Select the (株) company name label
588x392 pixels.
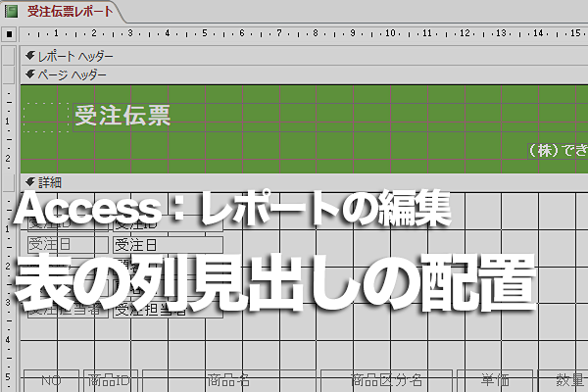(558, 150)
